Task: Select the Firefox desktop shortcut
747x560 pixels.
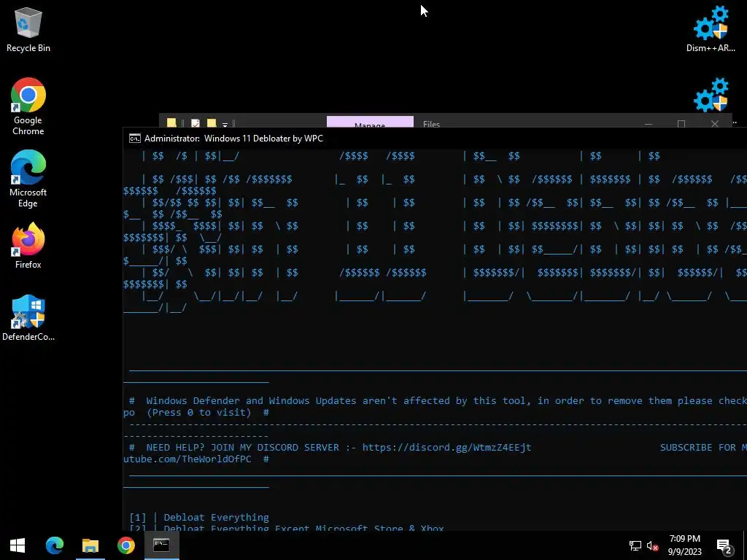Action: [x=28, y=246]
